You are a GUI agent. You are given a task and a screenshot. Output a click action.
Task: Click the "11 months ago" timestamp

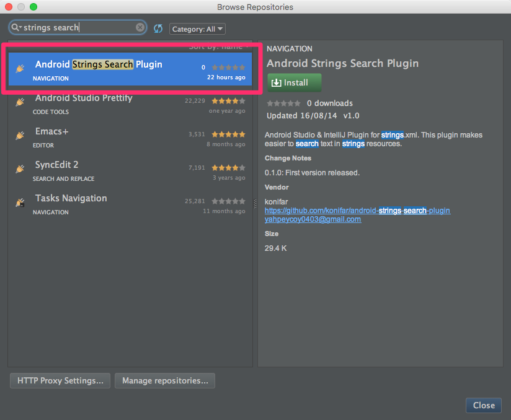pos(224,211)
